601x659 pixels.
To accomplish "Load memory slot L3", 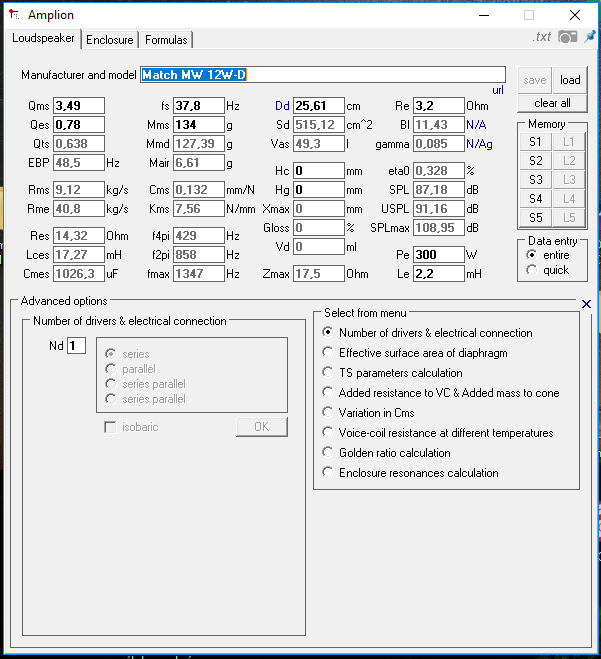I will (x=569, y=180).
